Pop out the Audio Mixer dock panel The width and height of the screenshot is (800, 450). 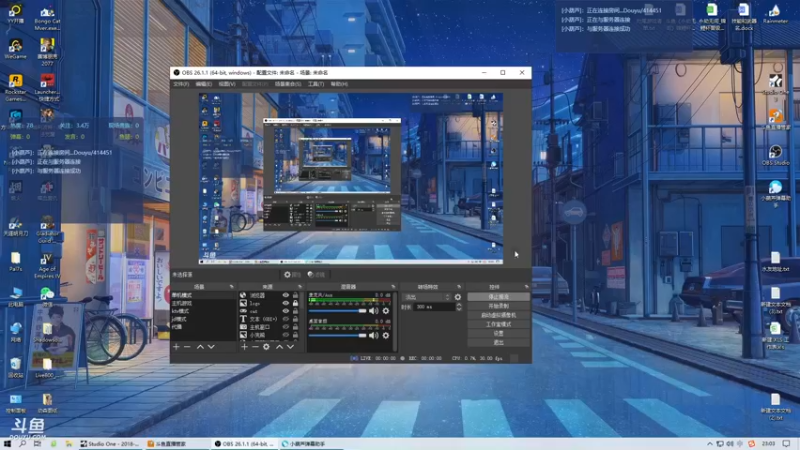(x=393, y=287)
